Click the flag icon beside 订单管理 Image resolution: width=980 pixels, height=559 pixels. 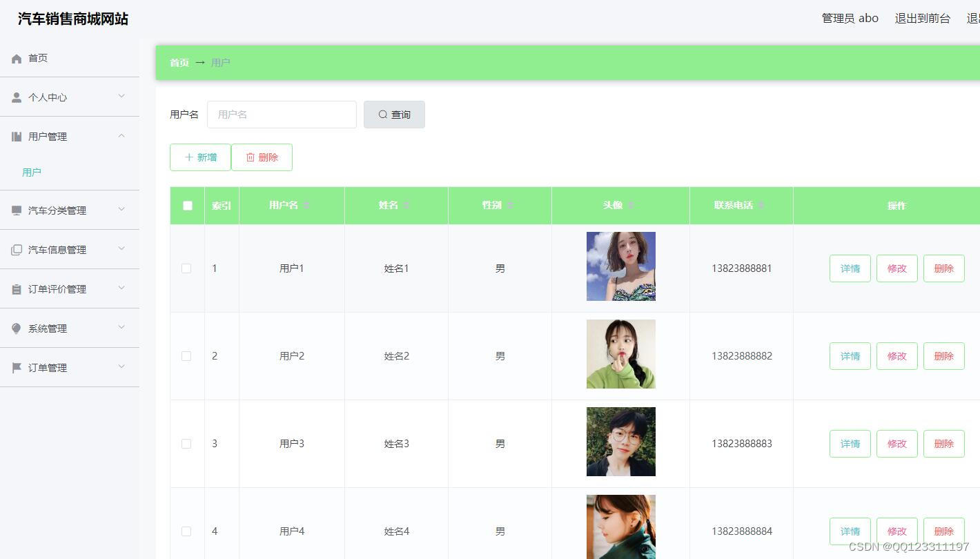click(x=17, y=368)
